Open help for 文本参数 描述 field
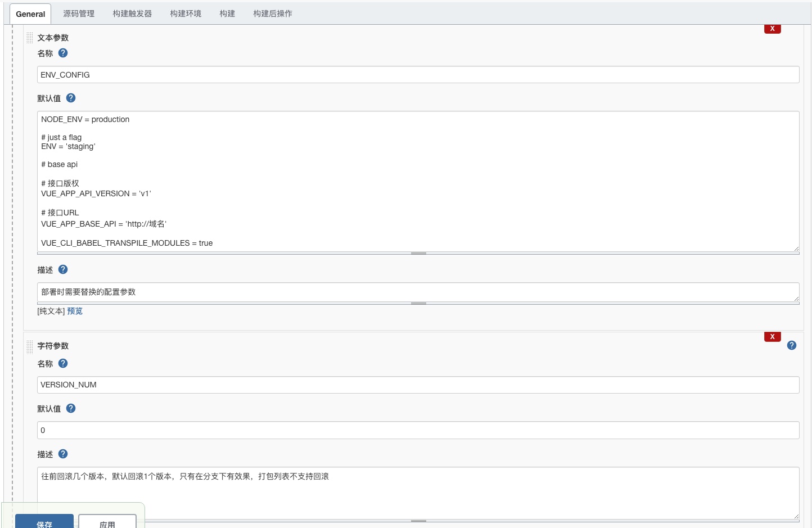The image size is (812, 528). [x=63, y=269]
